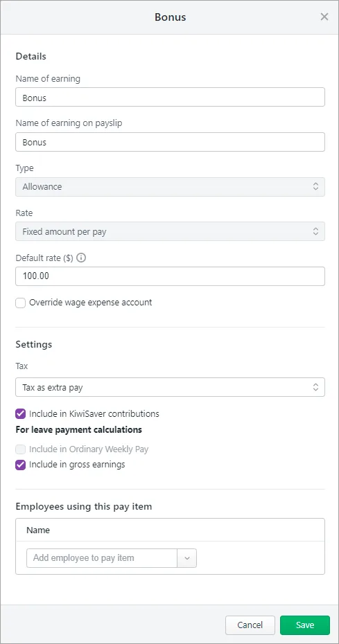
Task: Open the Rate dropdown showing Fixed amount per pay
Action: tap(170, 231)
